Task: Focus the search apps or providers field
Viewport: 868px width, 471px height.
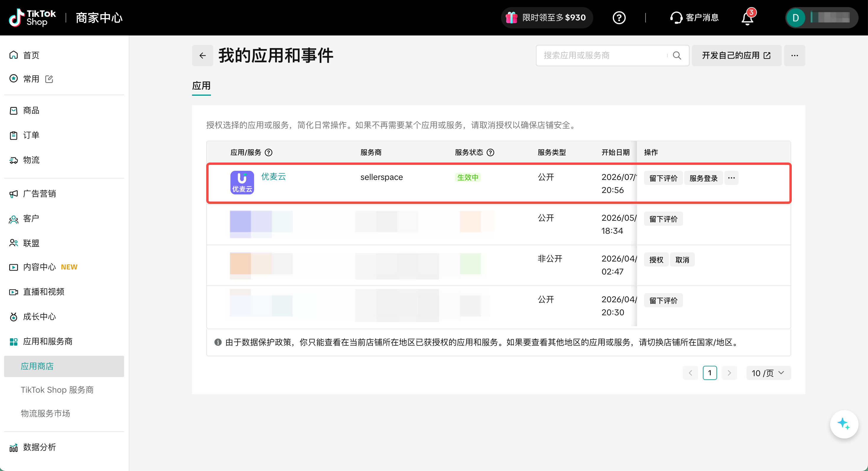Action: coord(603,55)
